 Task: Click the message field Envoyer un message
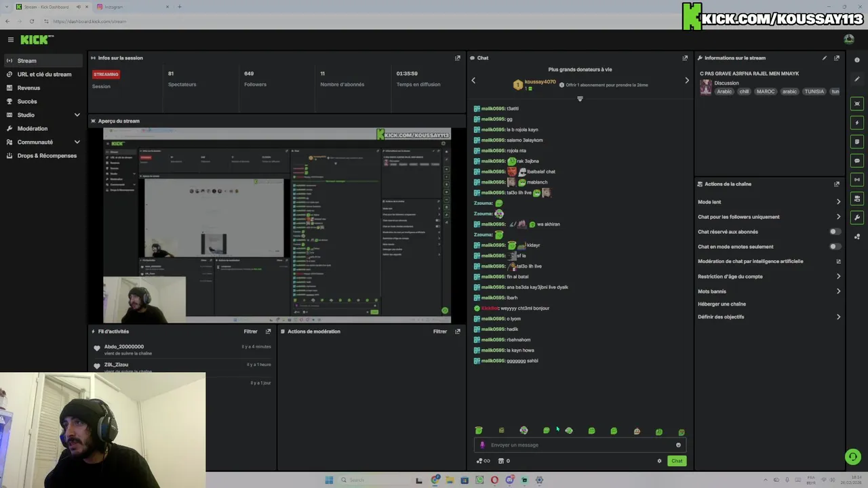pos(580,445)
